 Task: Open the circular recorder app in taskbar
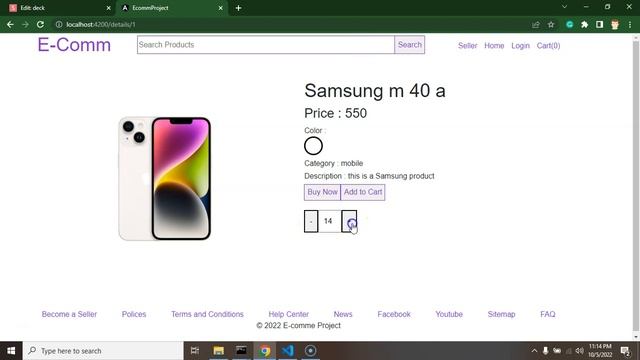310,351
